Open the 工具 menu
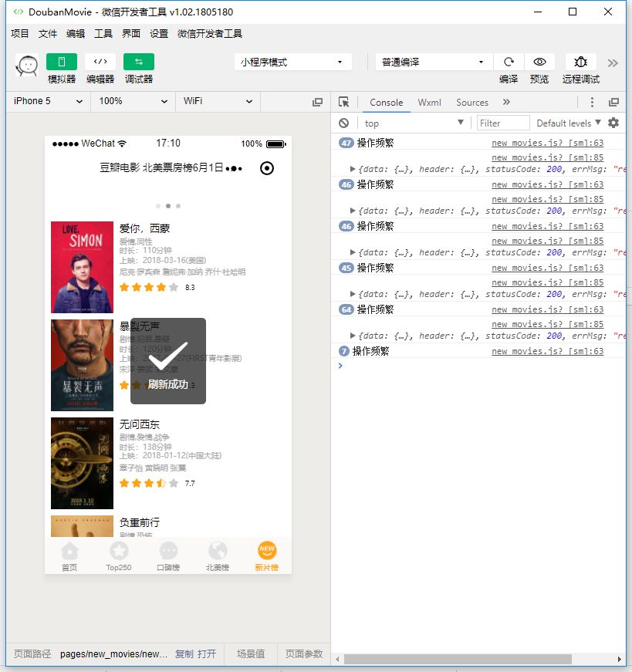 coord(103,33)
